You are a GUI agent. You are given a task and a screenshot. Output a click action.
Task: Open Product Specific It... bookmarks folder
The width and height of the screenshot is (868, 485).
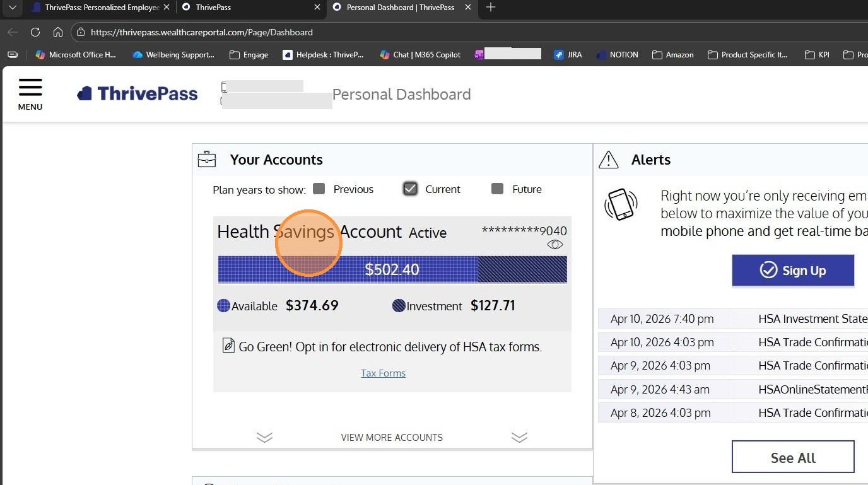[x=748, y=55]
